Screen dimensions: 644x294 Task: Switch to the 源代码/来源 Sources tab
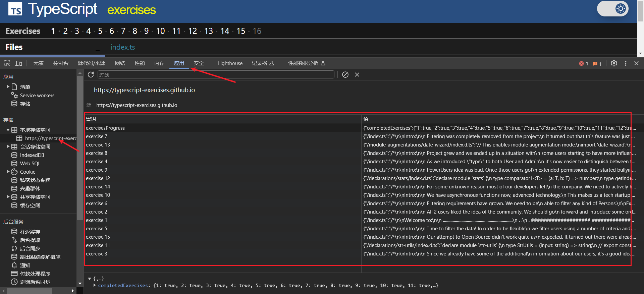[91, 63]
